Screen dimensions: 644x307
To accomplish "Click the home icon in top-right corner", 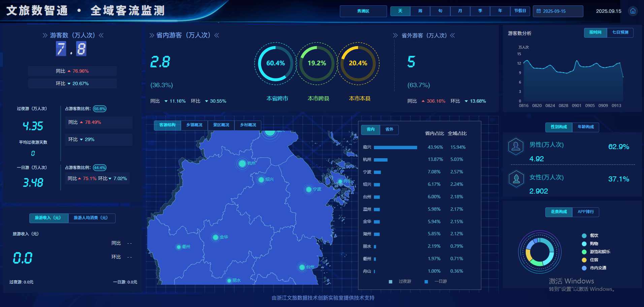I will click(x=633, y=11).
